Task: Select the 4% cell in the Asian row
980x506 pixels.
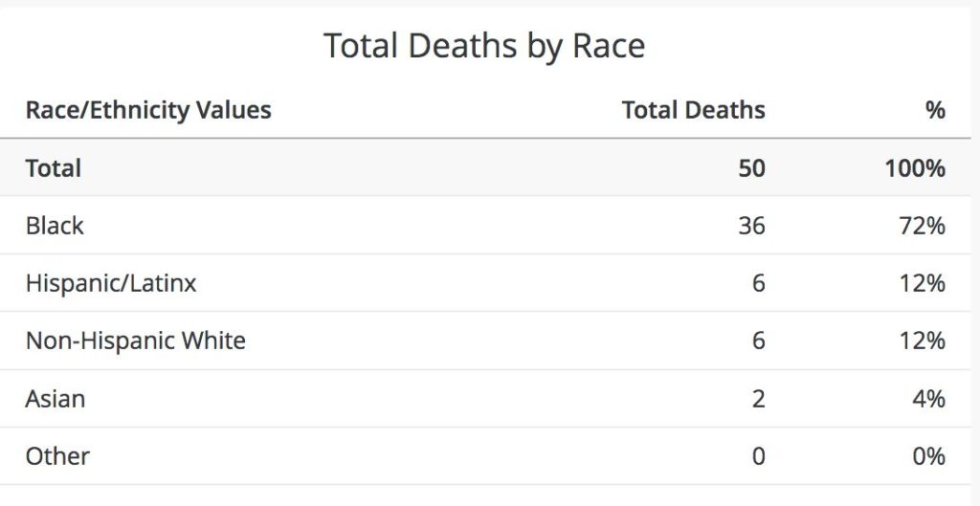Action: 929,398
